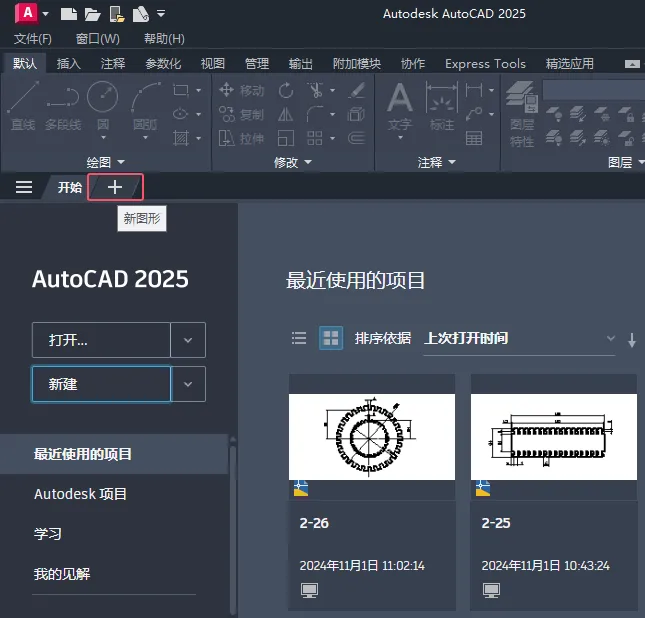The width and height of the screenshot is (645, 618).
Task: Open the layer name dropdown field
Action: coord(594,91)
